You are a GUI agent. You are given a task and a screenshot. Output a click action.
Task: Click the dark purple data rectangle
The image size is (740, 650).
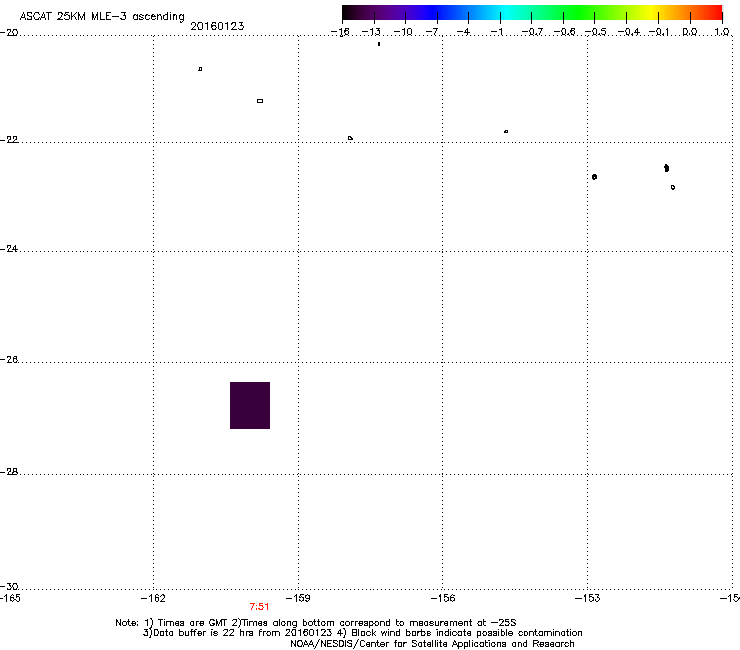tap(250, 405)
